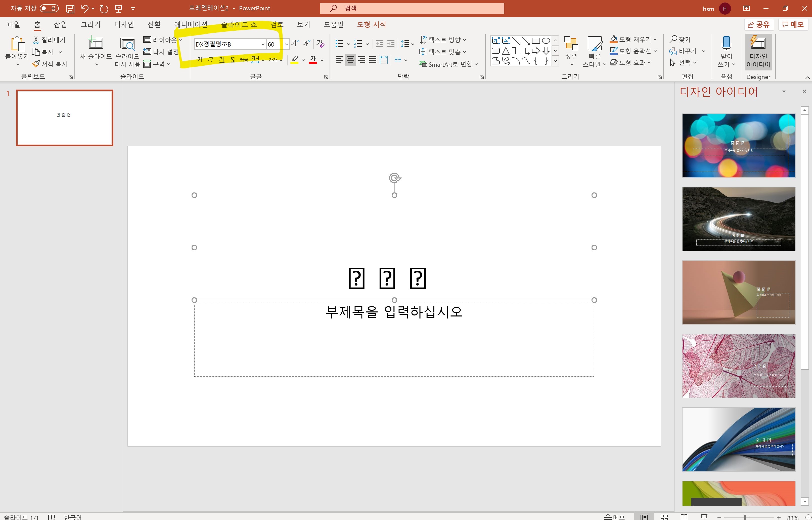Clear all formatting icon

(320, 43)
